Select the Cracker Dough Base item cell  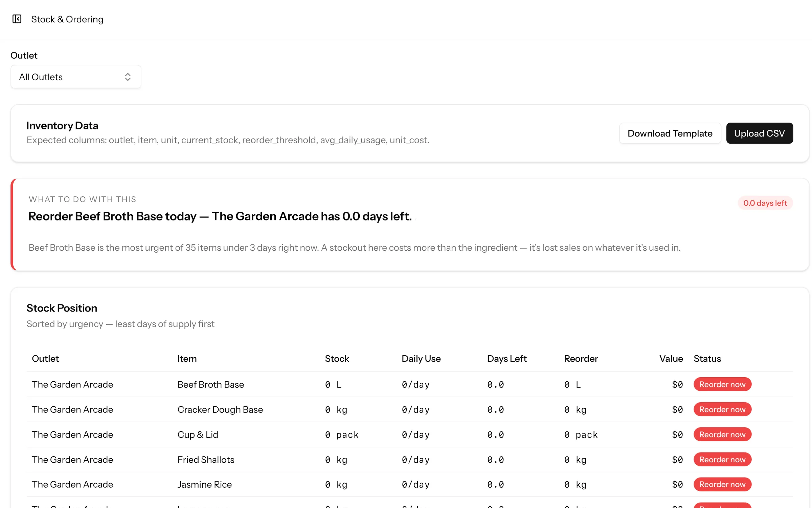(220, 409)
